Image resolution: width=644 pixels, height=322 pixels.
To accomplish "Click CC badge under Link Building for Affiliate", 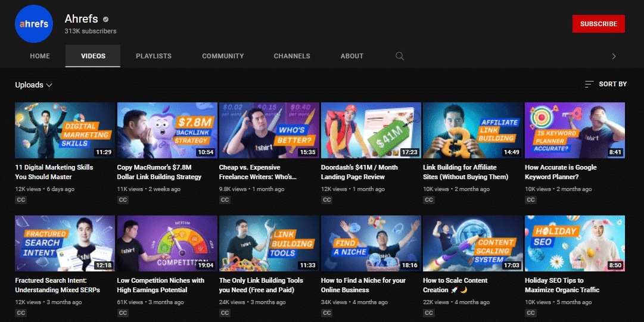I will coord(429,200).
